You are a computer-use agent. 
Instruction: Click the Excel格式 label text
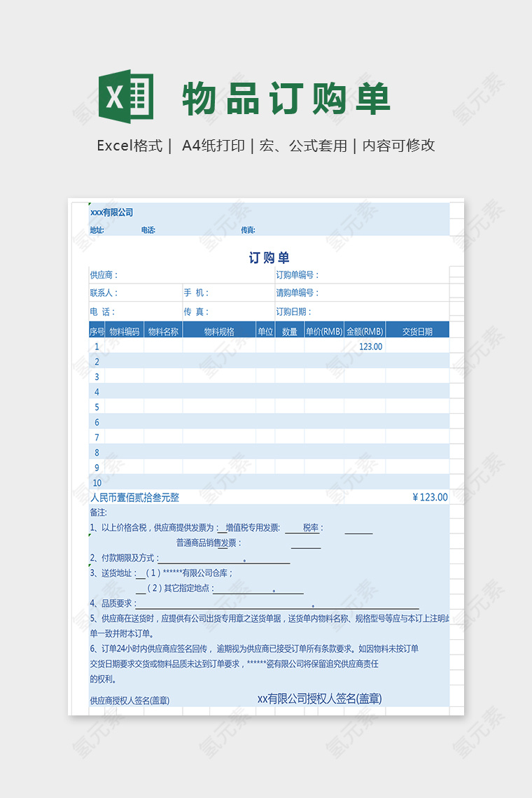point(129,146)
